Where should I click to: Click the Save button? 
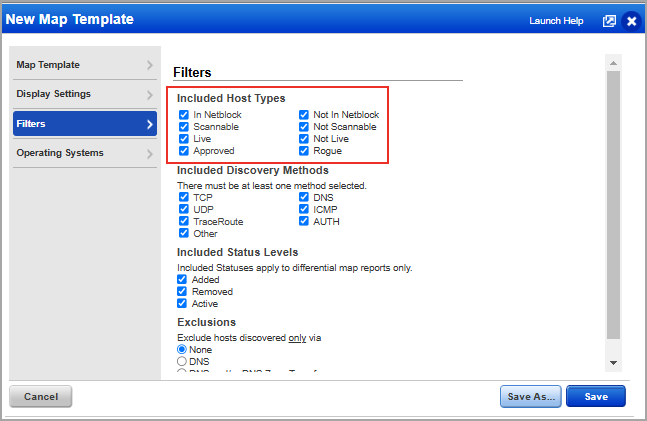click(x=596, y=396)
